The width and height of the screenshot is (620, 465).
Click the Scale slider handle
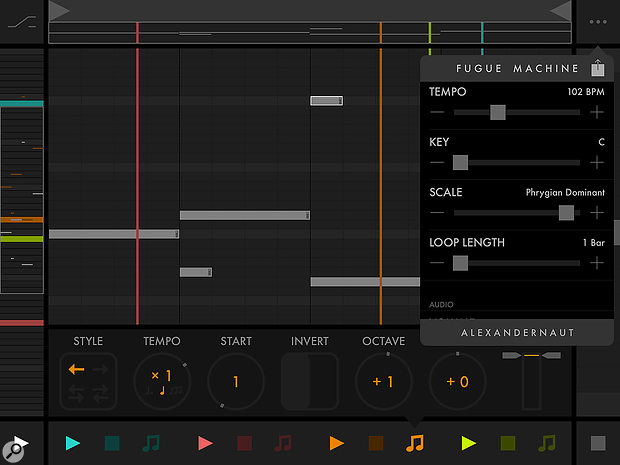pyautogui.click(x=566, y=213)
